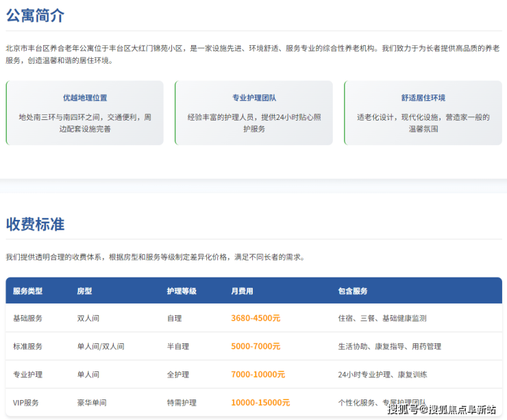This screenshot has height=420, width=507.
Task: Select the 专业护理 row label
Action: point(27,375)
